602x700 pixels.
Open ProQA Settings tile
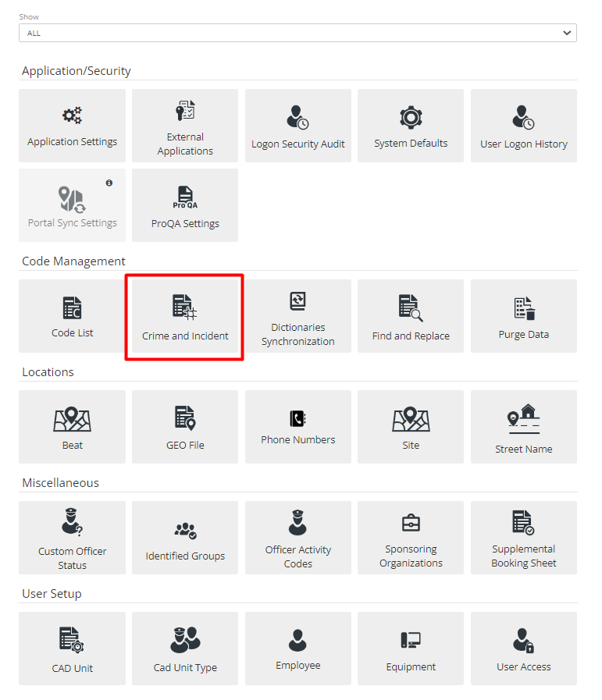coord(185,205)
